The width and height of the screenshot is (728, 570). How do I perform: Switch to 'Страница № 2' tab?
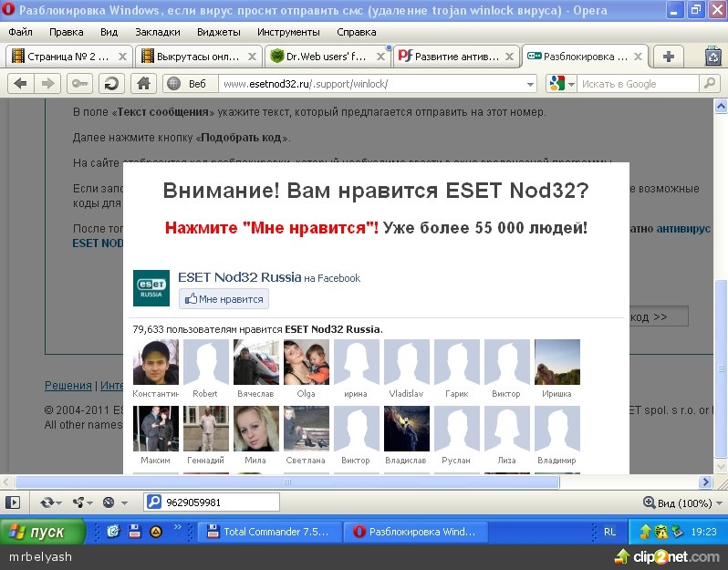[x=68, y=57]
